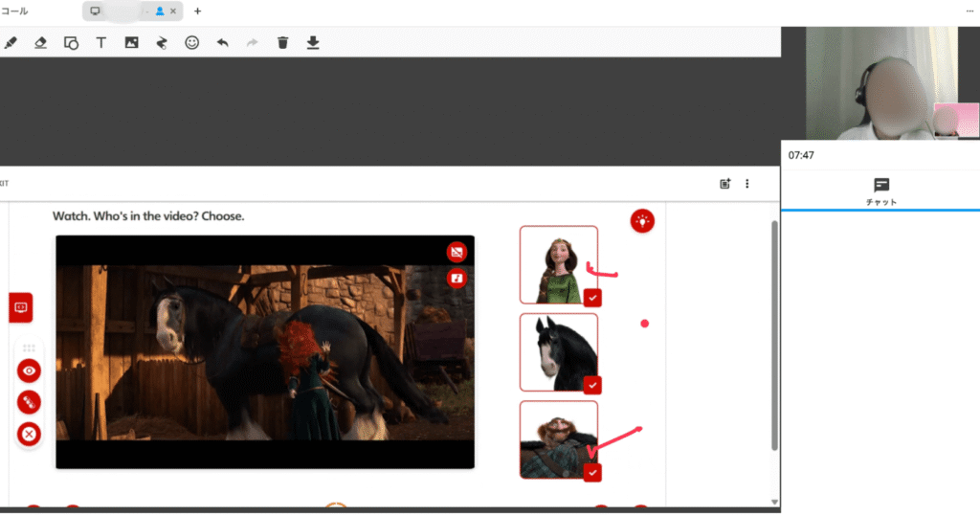This screenshot has height=516, width=980.
Task: Open the three-dot options menu
Action: click(x=747, y=184)
